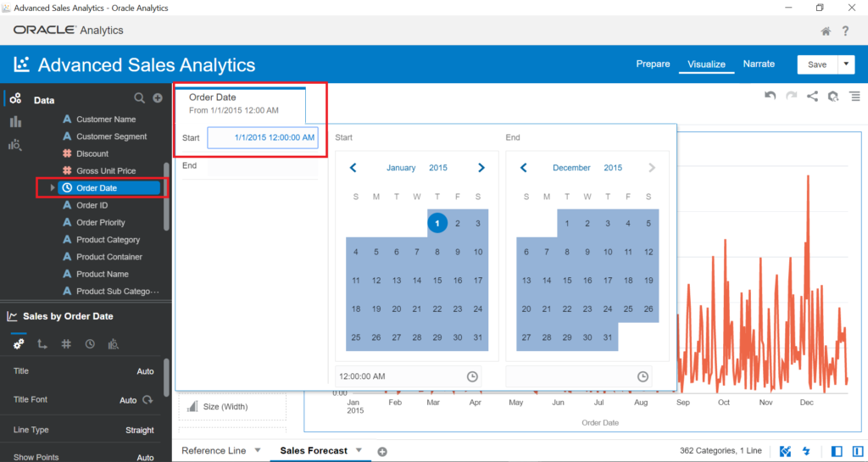Open 2015 year selector in Start calendar
The width and height of the screenshot is (868, 462).
tap(438, 168)
